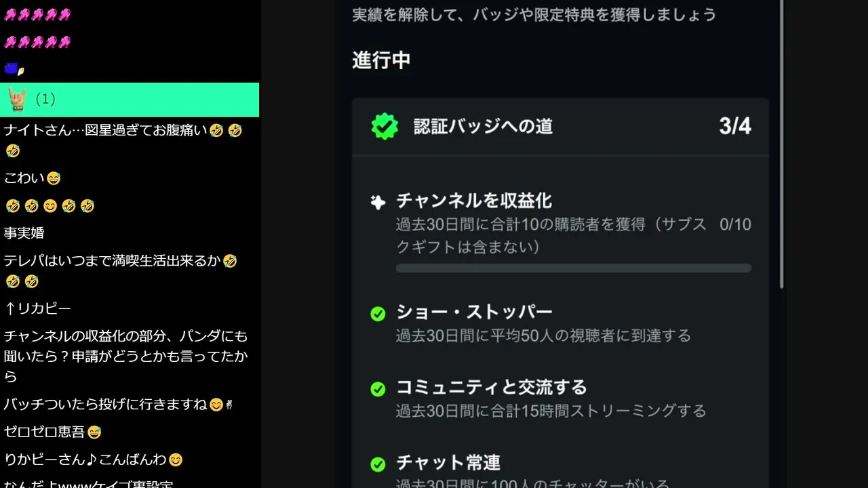Open the チャンネルを収益化 achievement title

tap(474, 201)
